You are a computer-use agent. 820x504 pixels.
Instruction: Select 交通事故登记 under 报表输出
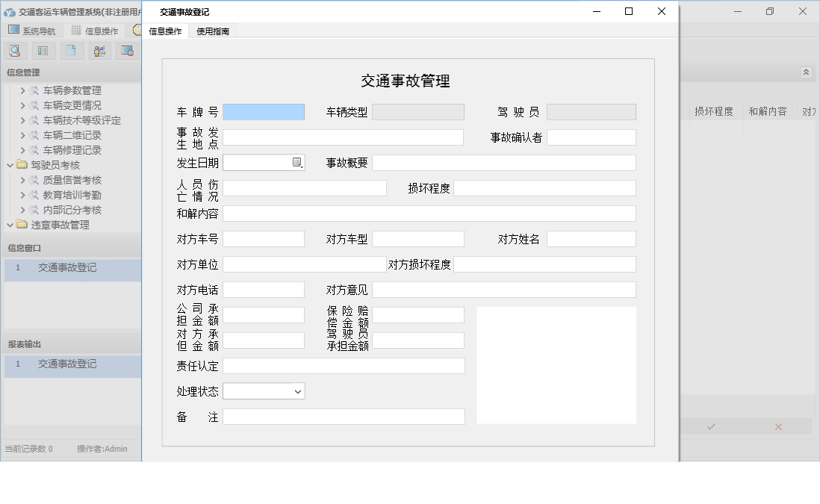pyautogui.click(x=67, y=366)
